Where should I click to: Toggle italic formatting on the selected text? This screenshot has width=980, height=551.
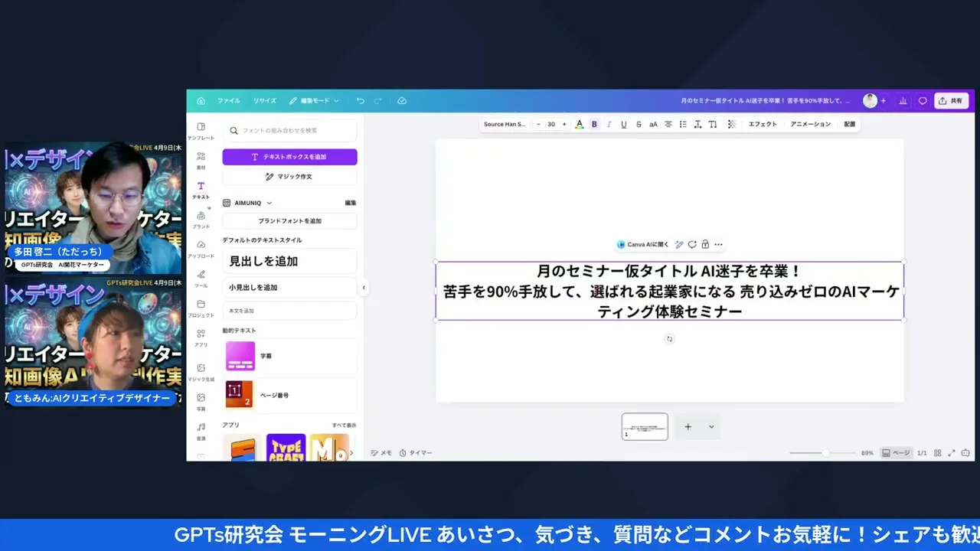(x=609, y=124)
